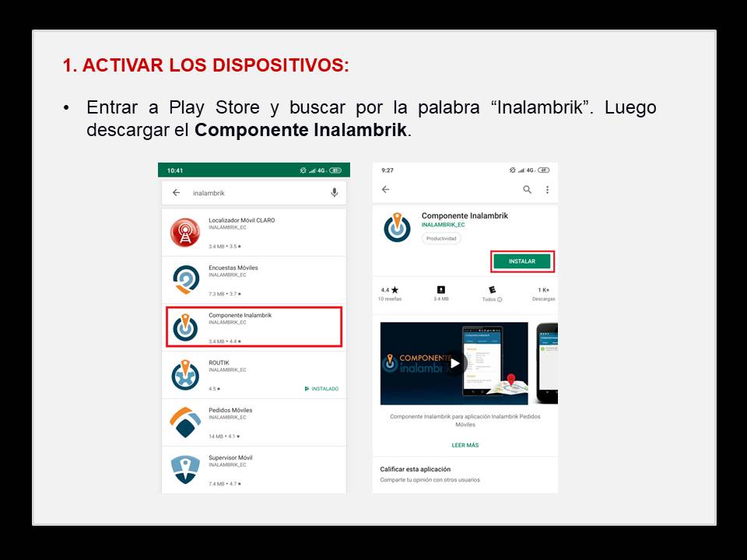The width and height of the screenshot is (747, 560).
Task: Click Comparte tu opinión con otros usuarios text
Action: 430,480
